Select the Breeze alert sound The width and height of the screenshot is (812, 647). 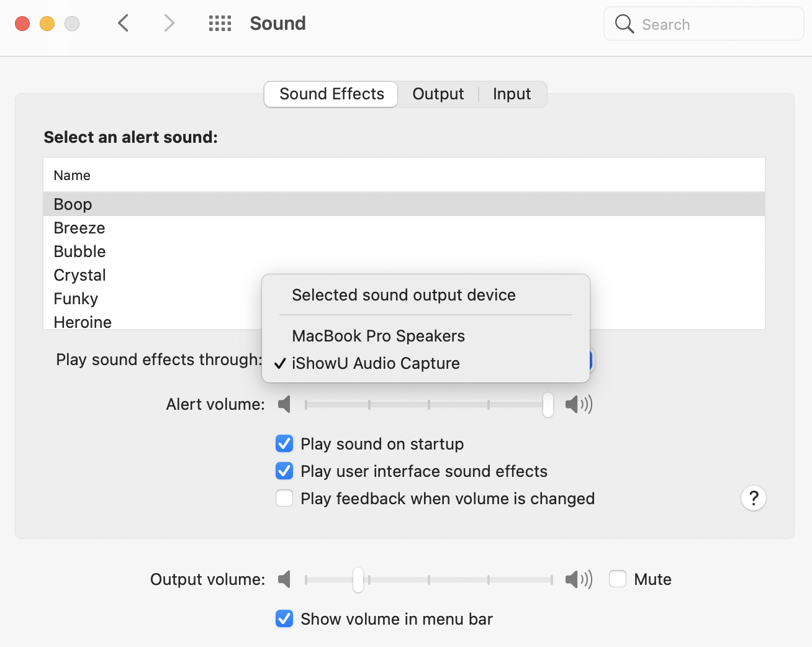[x=79, y=228]
